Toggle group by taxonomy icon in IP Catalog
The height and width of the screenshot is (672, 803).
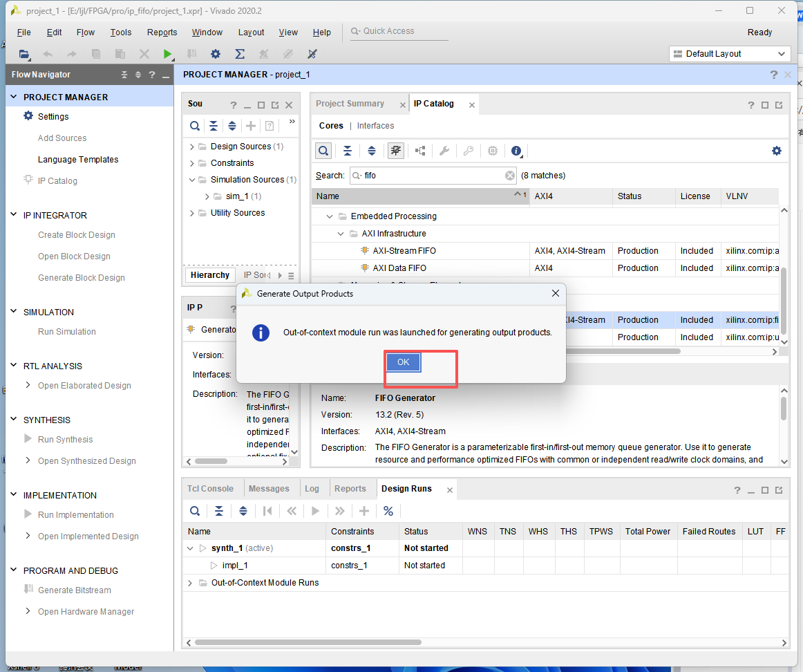tap(420, 151)
